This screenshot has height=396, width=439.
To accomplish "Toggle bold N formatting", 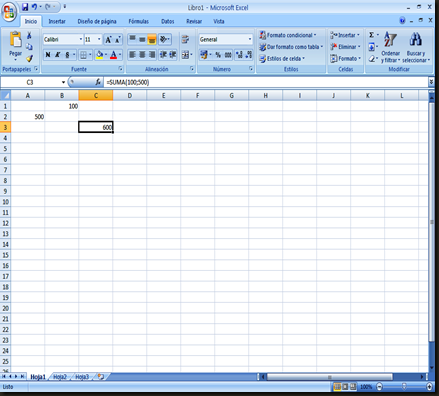I will point(48,55).
